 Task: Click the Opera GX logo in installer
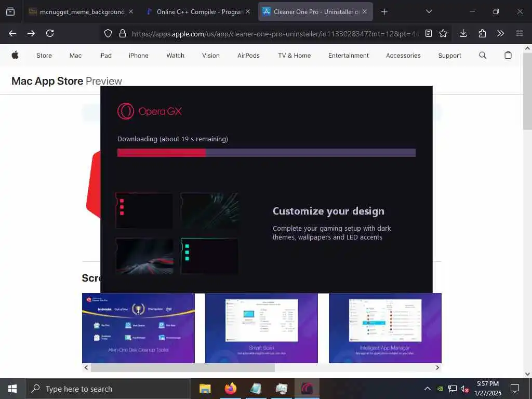150,111
